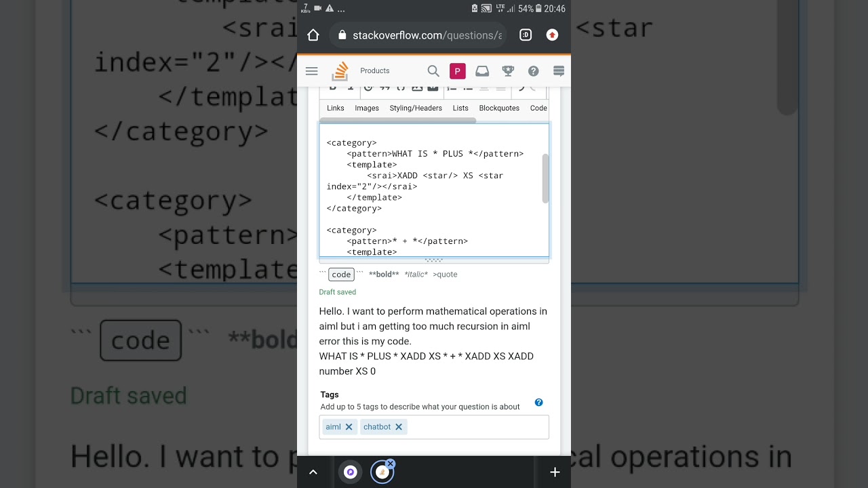This screenshot has height=488, width=868.
Task: Open the help question mark icon
Action: (x=534, y=70)
